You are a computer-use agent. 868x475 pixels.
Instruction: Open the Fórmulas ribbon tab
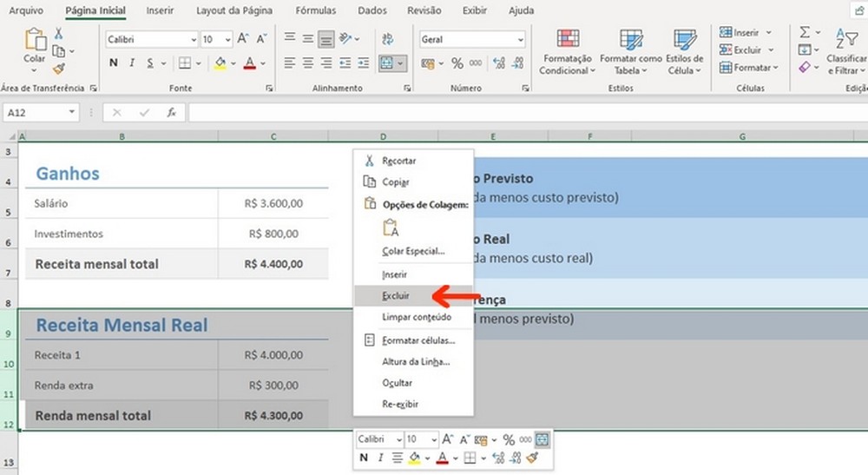tap(316, 10)
